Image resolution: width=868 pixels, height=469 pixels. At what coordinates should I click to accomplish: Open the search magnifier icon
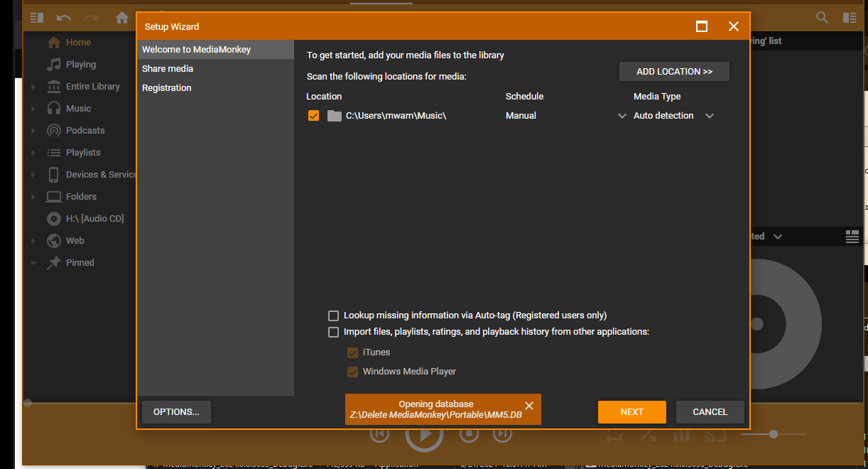822,18
